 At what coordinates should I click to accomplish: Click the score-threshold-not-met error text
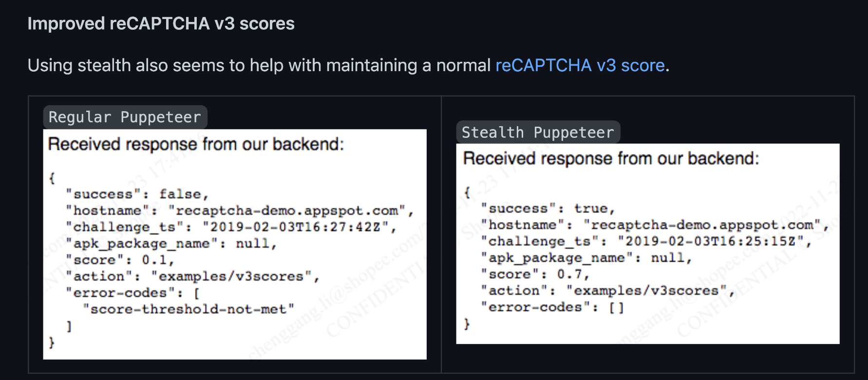coord(189,309)
